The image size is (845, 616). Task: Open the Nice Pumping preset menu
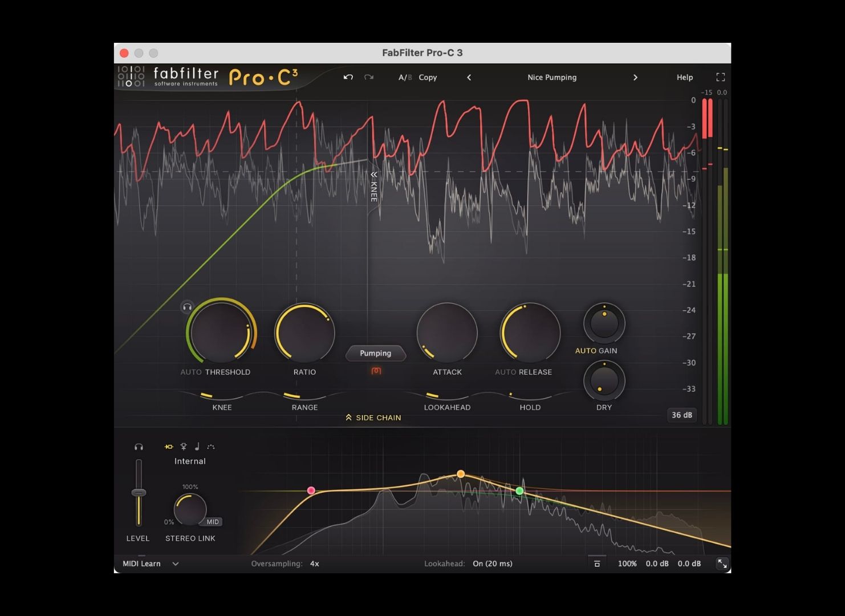(551, 77)
